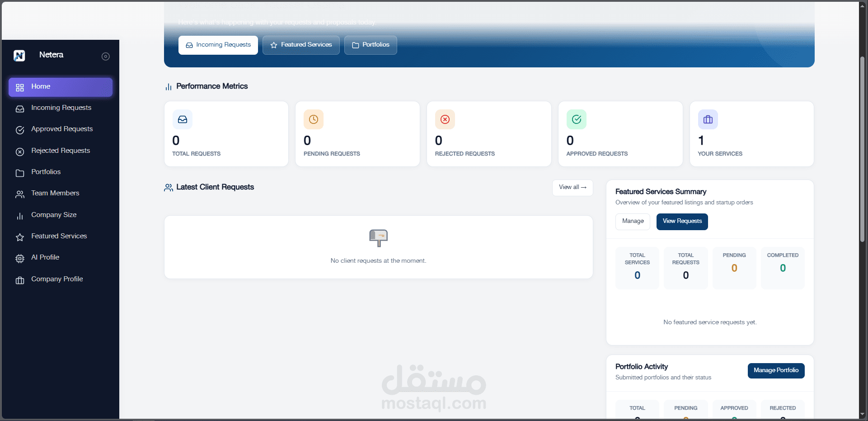This screenshot has width=868, height=421.
Task: Click the inbox icon beside sidebar Incoming Requests
Action: [20, 109]
